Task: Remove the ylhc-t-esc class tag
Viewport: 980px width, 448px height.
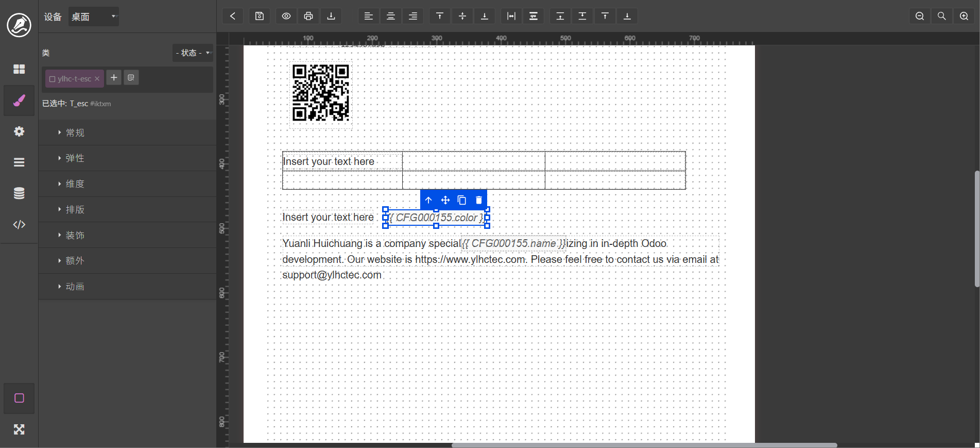Action: tap(97, 79)
